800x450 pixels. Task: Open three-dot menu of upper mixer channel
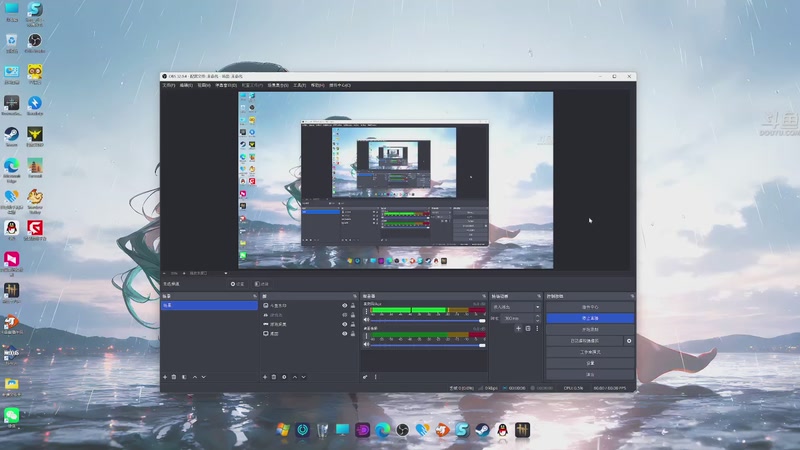coord(366,311)
